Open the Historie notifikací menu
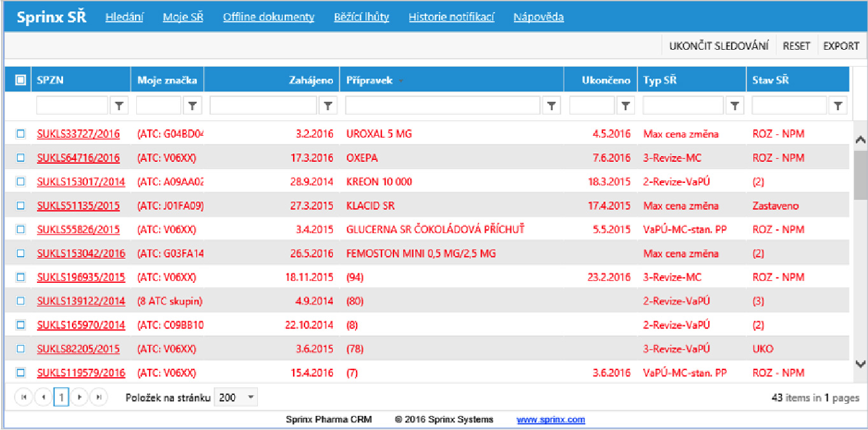The height and width of the screenshot is (430, 868). click(x=451, y=17)
